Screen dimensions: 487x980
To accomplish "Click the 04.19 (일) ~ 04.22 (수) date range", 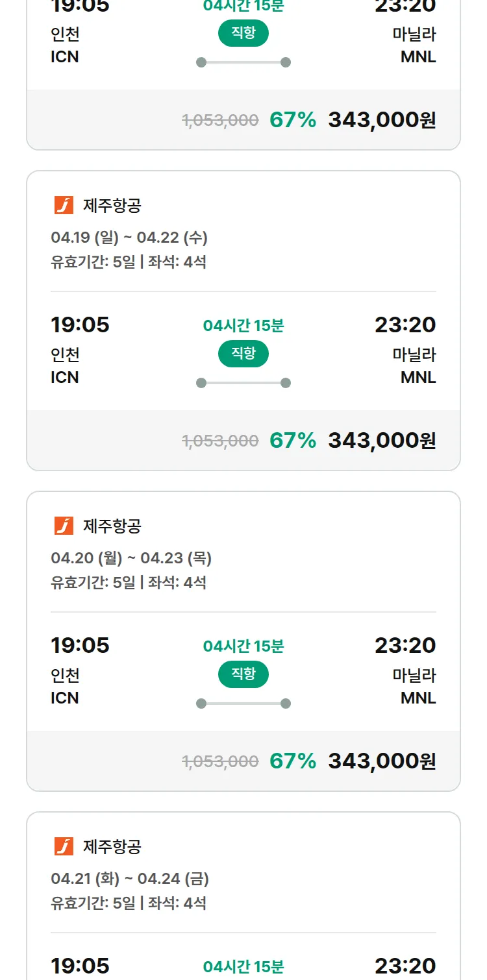I will [129, 238].
